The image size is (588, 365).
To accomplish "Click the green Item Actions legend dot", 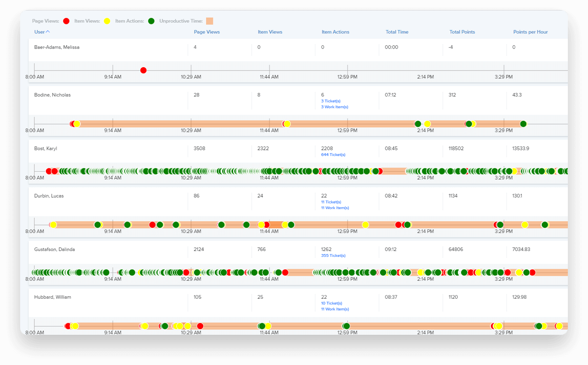I will pos(151,21).
